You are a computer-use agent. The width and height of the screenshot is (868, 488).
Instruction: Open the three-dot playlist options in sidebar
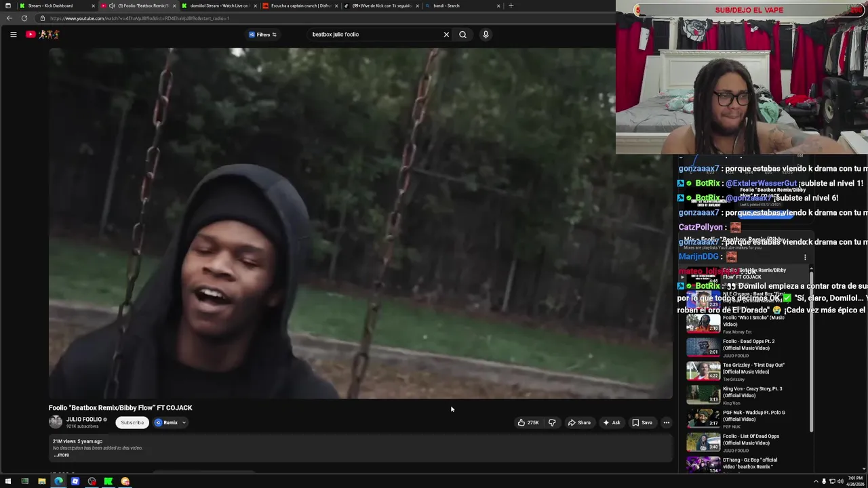805,258
